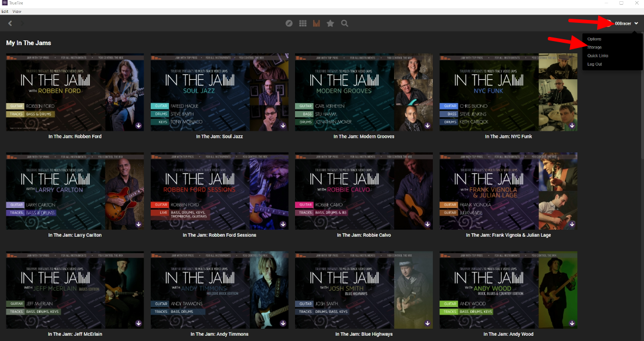Image resolution: width=644 pixels, height=341 pixels.
Task: Click the 'In The Jam: Jeff McErlain' title
Action: tap(74, 334)
